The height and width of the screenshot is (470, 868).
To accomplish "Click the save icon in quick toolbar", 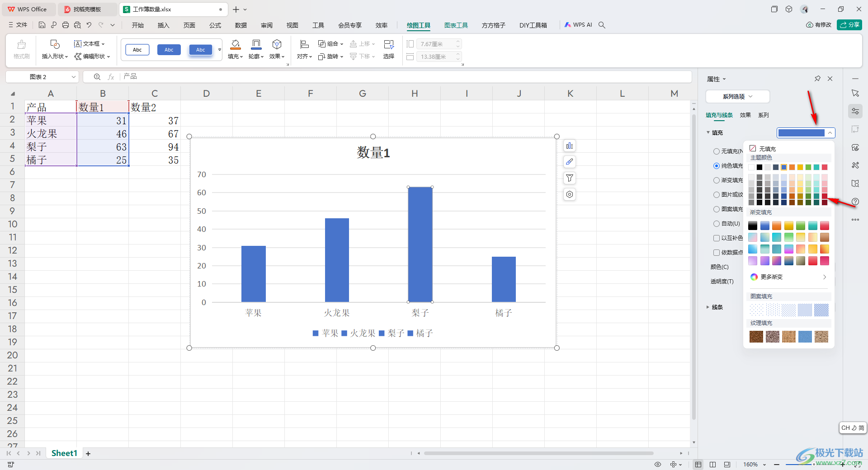I will click(x=42, y=25).
